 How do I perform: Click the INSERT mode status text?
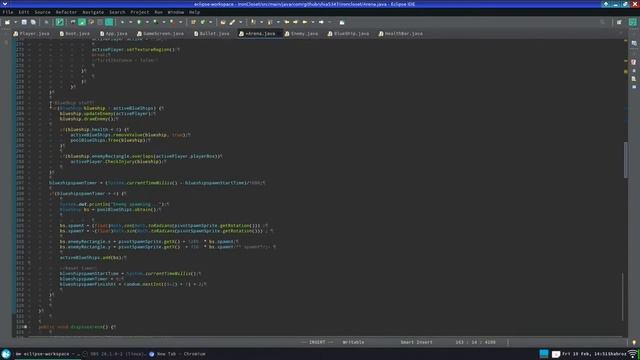[x=317, y=342]
